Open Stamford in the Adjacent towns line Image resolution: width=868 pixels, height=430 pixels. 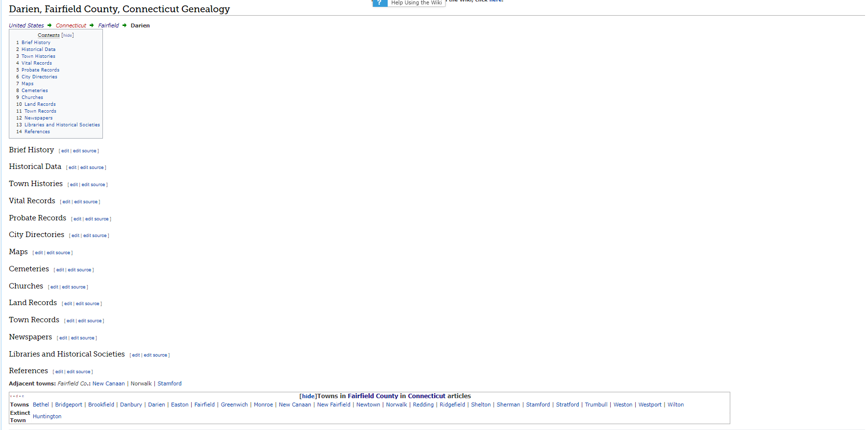tap(169, 383)
